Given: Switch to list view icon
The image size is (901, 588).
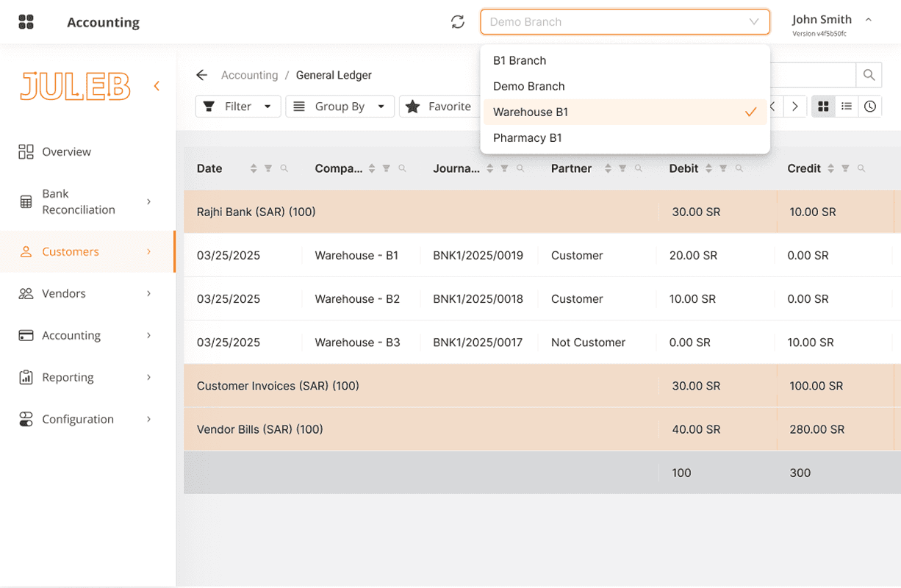Looking at the screenshot, I should [847, 107].
